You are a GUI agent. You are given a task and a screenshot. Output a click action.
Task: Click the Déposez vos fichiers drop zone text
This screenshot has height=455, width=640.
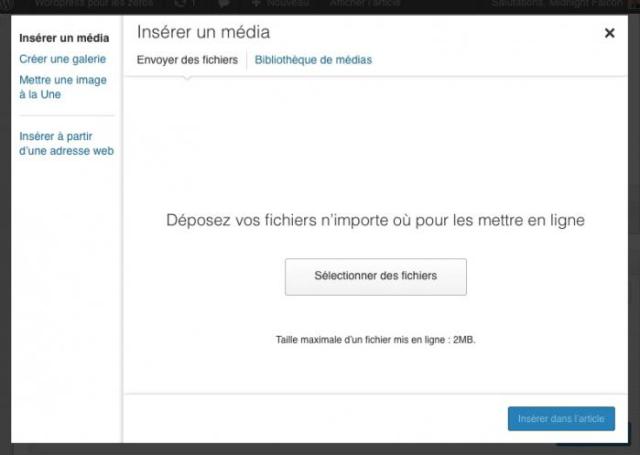375,220
